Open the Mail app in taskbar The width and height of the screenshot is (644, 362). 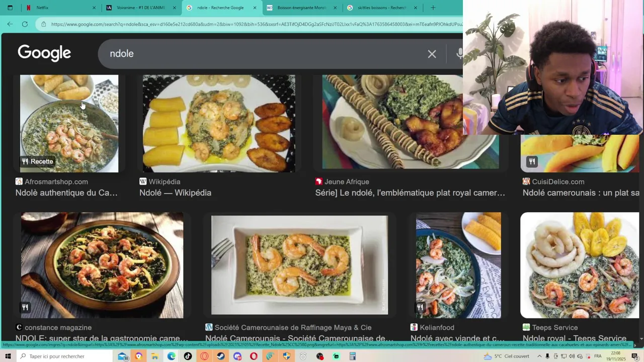click(x=123, y=356)
